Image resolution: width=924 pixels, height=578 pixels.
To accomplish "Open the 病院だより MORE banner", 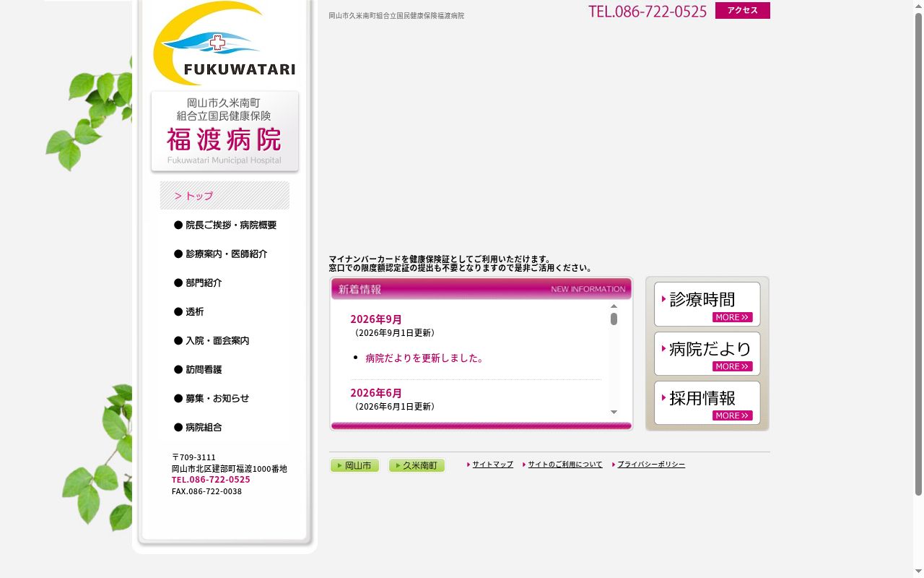I will (x=707, y=354).
